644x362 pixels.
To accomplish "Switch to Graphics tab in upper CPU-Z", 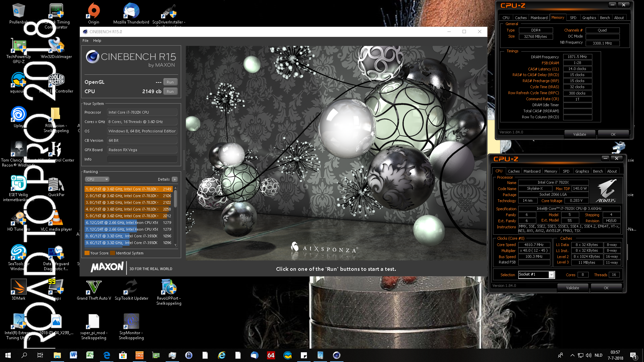I will [589, 18].
